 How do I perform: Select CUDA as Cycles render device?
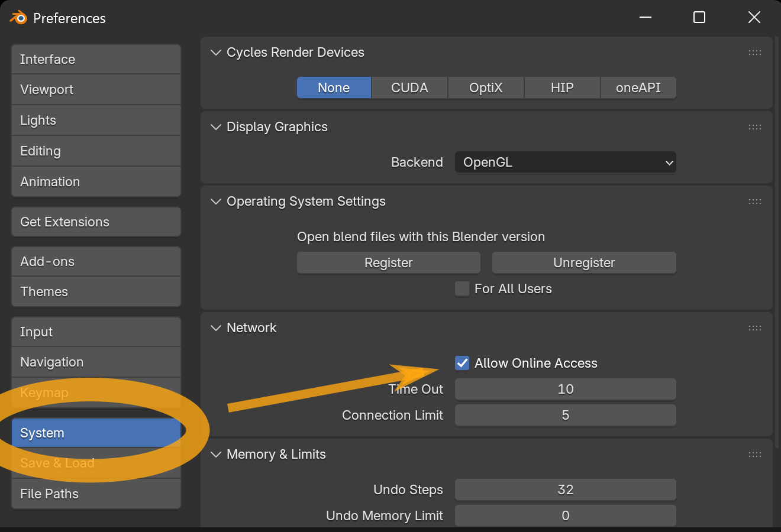409,87
